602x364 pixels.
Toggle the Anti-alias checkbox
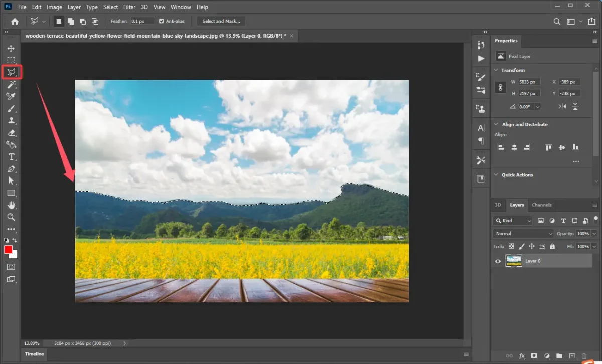pyautogui.click(x=162, y=21)
